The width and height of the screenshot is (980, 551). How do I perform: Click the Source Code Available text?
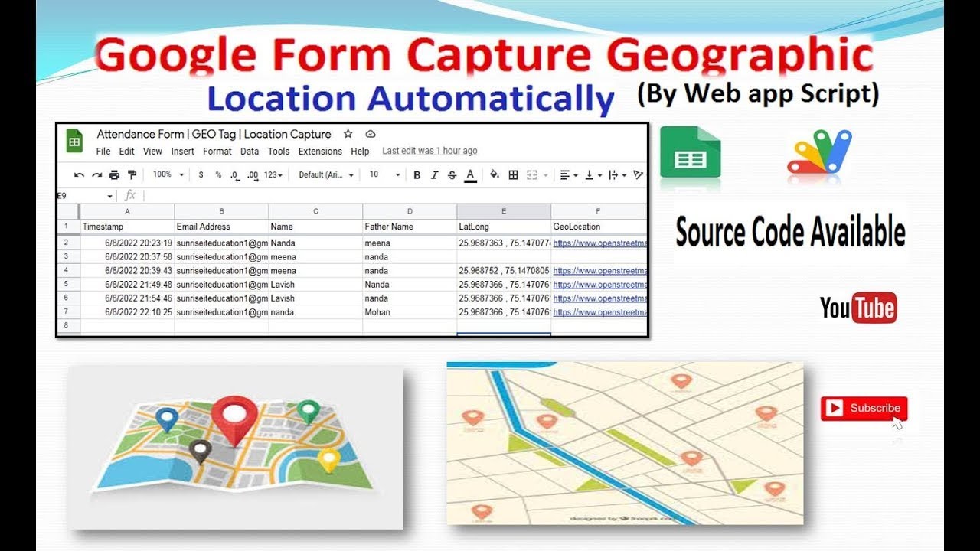coord(790,232)
